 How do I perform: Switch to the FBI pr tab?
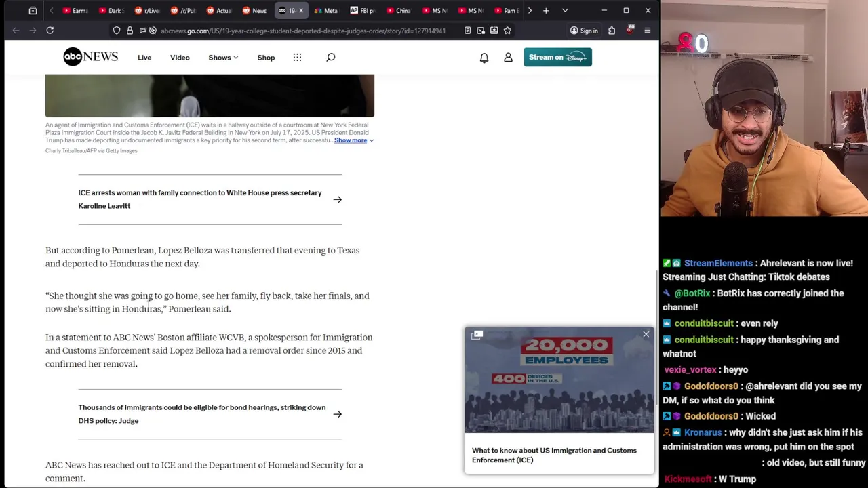tap(363, 10)
